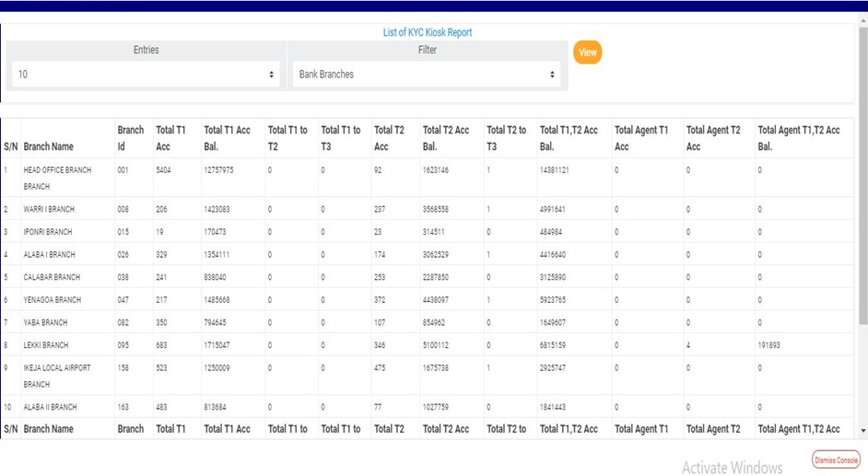868x476 pixels.
Task: Click the CALABAR BRANCH name cell
Action: [52, 277]
